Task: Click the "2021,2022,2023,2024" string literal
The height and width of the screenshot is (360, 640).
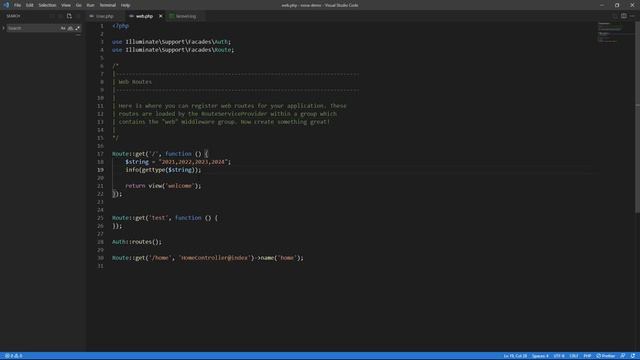Action: [x=193, y=162]
